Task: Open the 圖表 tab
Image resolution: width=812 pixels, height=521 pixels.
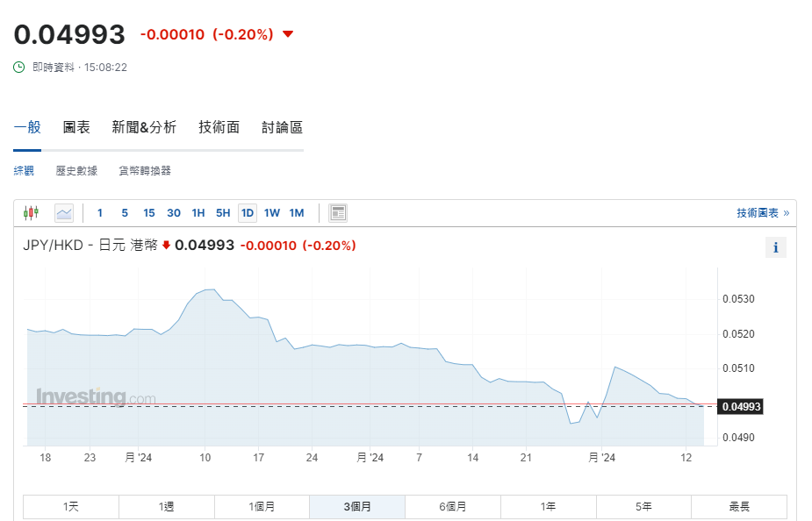Action: click(x=76, y=127)
